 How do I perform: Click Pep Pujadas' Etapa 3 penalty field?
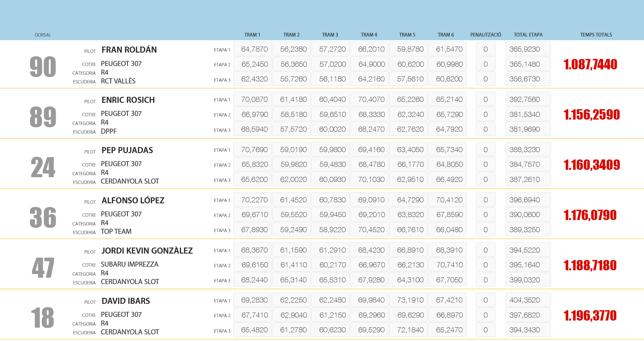pos(485,180)
